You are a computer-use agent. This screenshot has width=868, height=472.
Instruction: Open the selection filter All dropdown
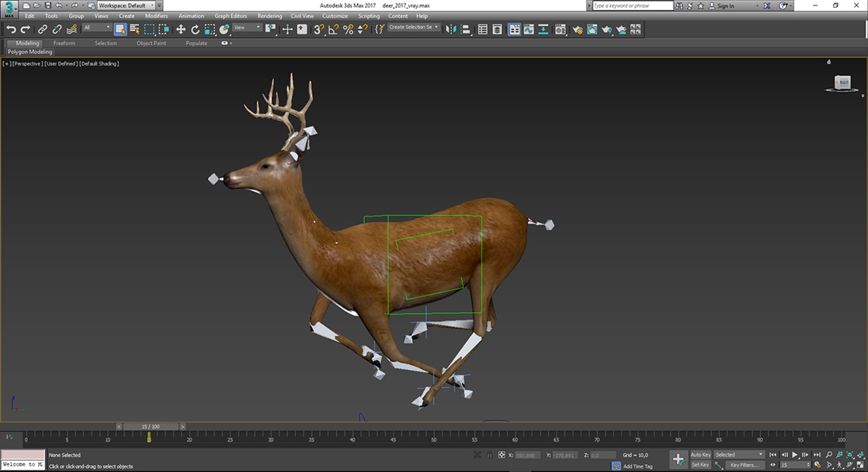(97, 28)
